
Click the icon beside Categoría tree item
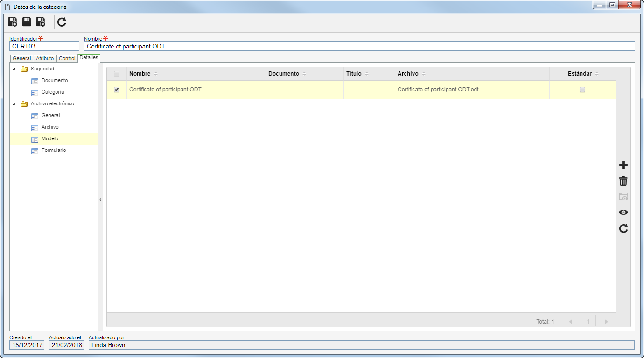(x=35, y=92)
